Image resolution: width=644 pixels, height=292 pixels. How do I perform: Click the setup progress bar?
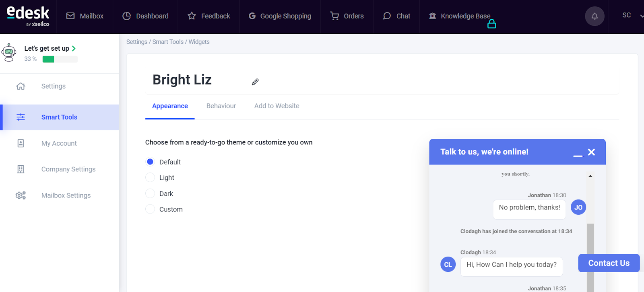60,59
